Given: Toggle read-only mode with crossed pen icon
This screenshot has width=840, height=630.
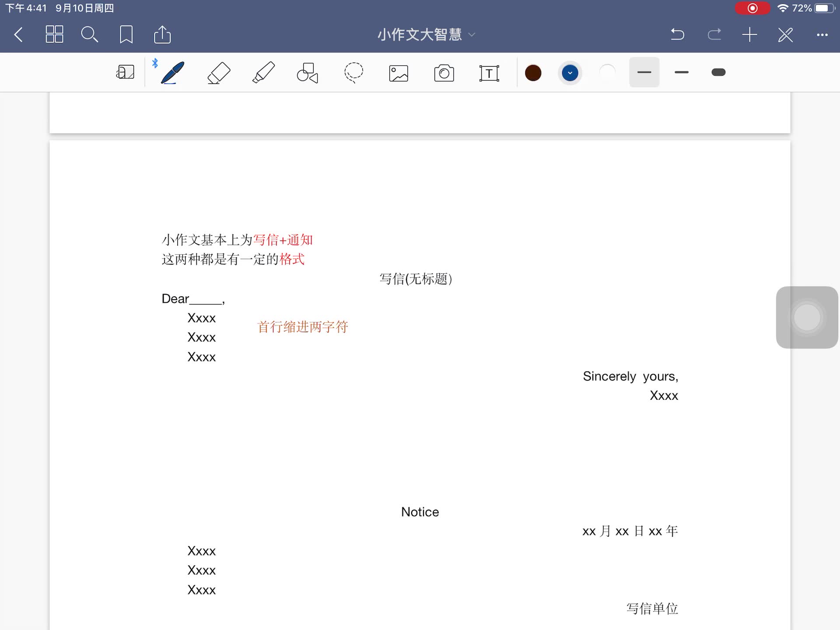Looking at the screenshot, I should pyautogui.click(x=786, y=35).
